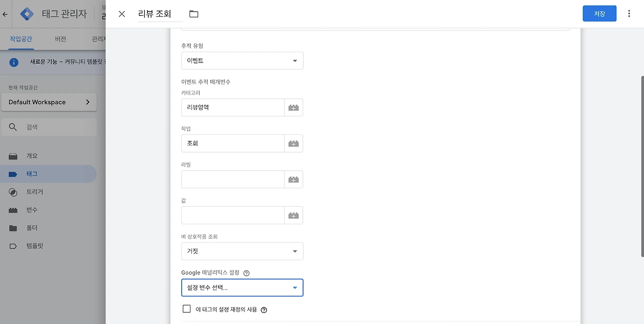The image size is (644, 324).
Task: Click the 카테고리 field containing 리뷰영역
Action: tap(233, 108)
